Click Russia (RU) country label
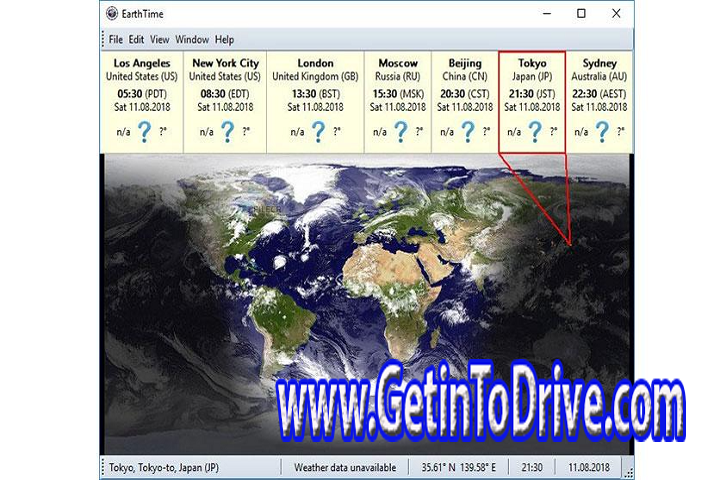Viewport: 720px width, 480px height. coord(398,76)
